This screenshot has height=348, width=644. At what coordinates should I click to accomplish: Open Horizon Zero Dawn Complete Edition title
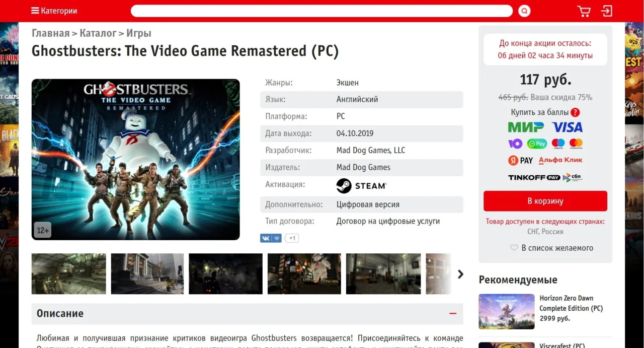pos(571,303)
